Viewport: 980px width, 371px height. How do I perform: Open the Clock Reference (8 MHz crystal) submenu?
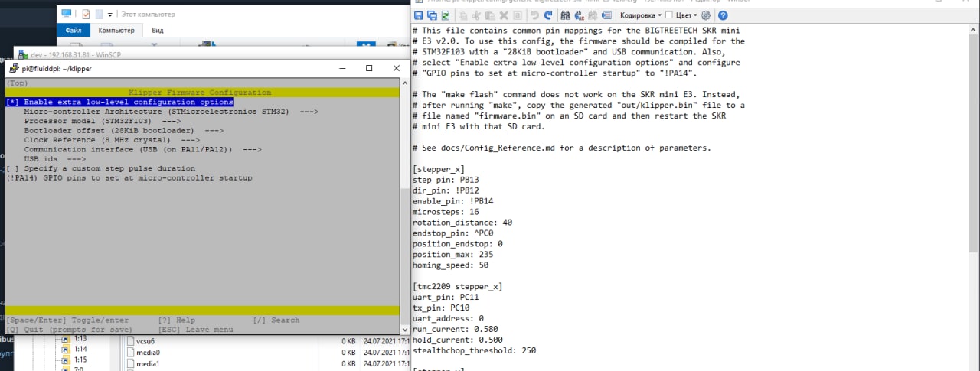[112, 140]
